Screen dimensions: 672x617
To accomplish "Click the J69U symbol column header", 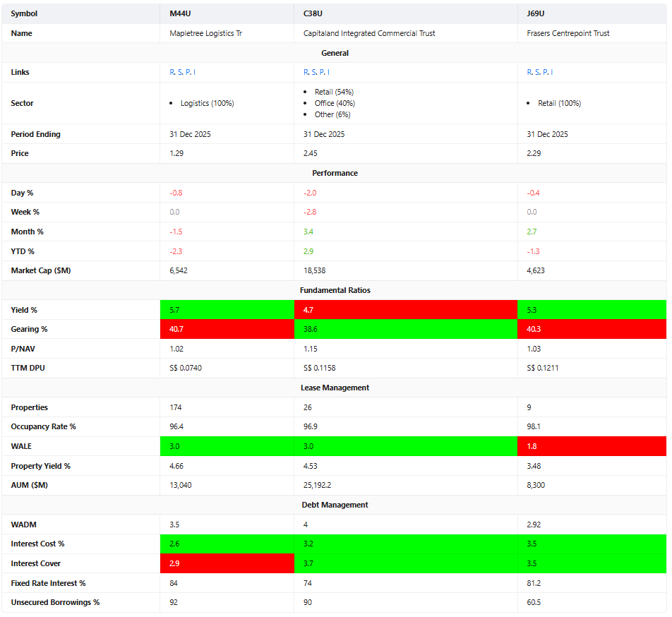I will (x=536, y=13).
